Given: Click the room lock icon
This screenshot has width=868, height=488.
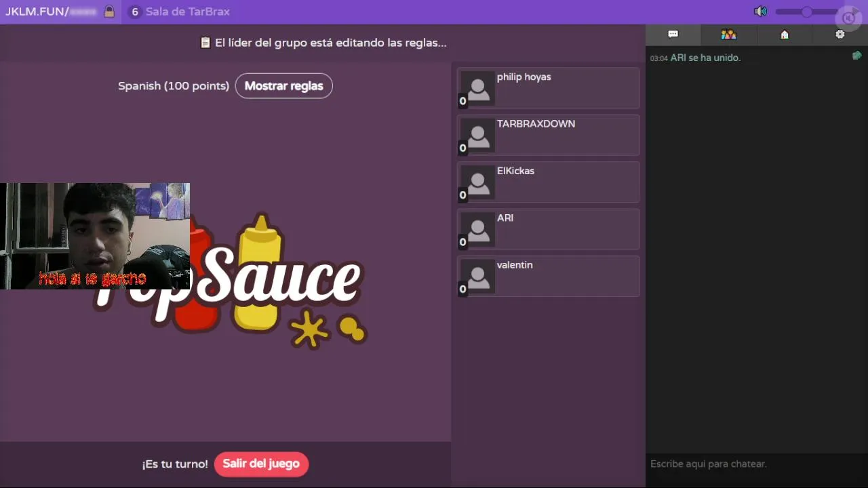Looking at the screenshot, I should coord(109,12).
